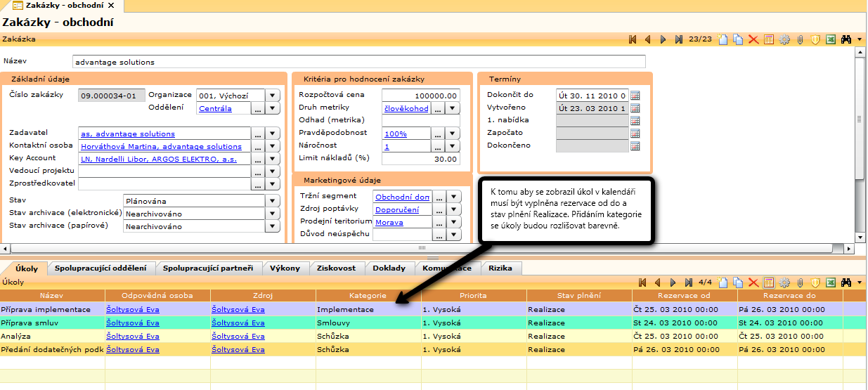The width and height of the screenshot is (868, 390).
Task: Switch to the Výkony tab
Action: coord(285,268)
